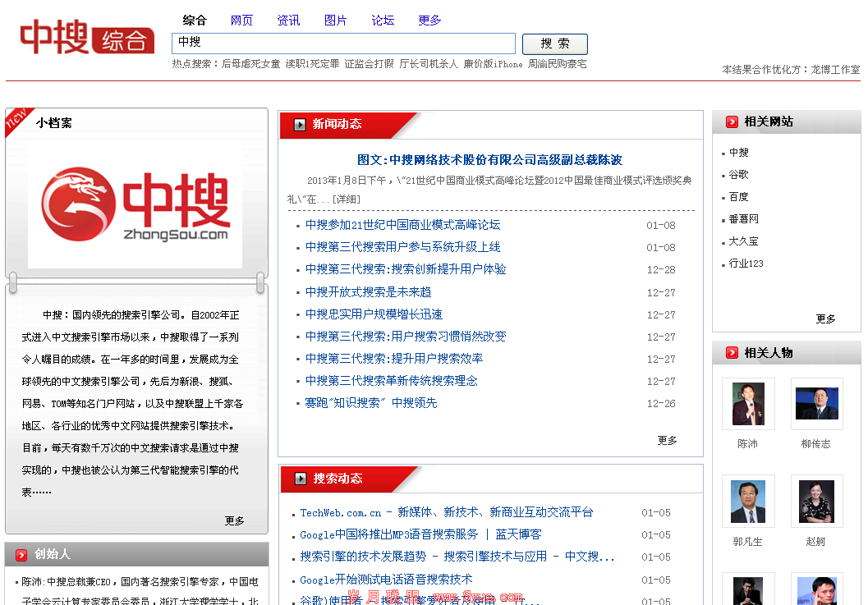The image size is (868, 605).
Task: Open Google开始测试电话语音搜索技术 link
Action: [387, 580]
